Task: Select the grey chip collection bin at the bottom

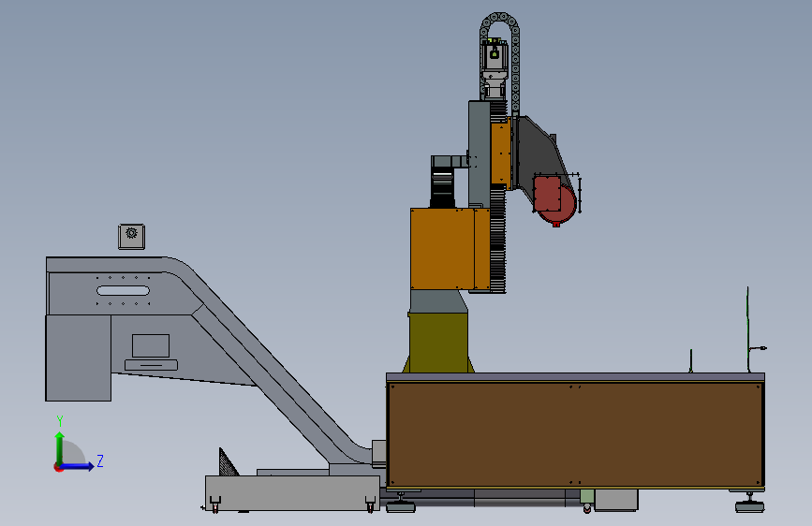Action: coord(292,493)
